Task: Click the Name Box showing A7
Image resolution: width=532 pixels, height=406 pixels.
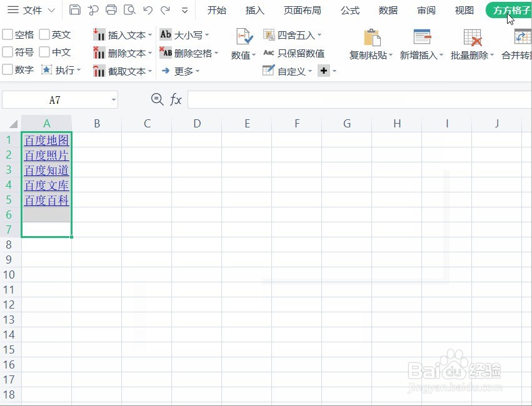Action: point(55,100)
